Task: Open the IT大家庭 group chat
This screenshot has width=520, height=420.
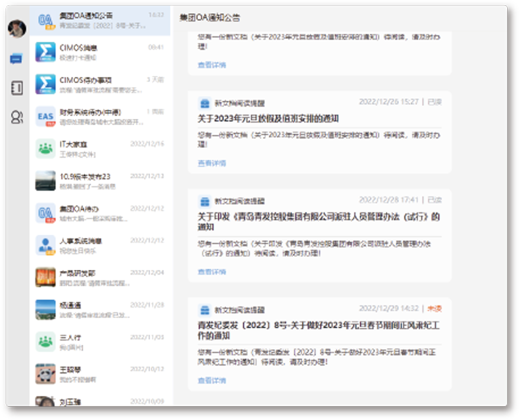Action: click(100, 149)
